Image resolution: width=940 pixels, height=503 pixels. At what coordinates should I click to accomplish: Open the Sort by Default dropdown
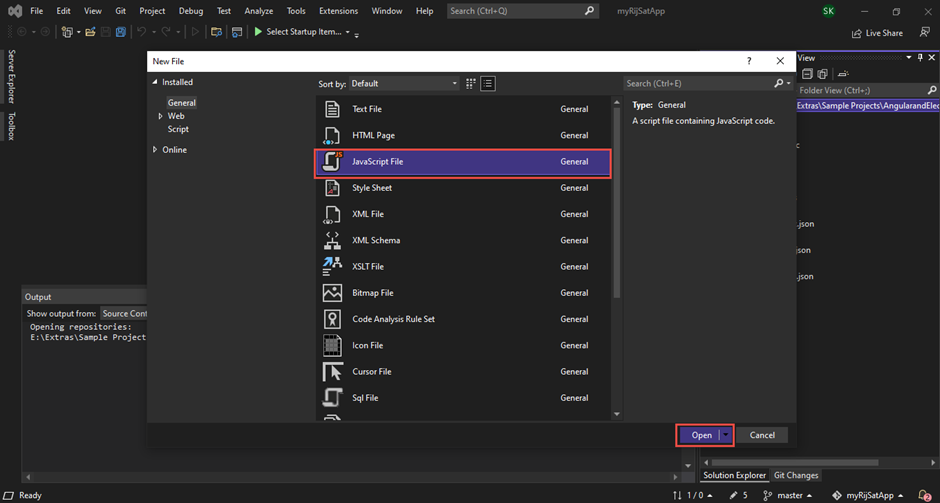(405, 84)
